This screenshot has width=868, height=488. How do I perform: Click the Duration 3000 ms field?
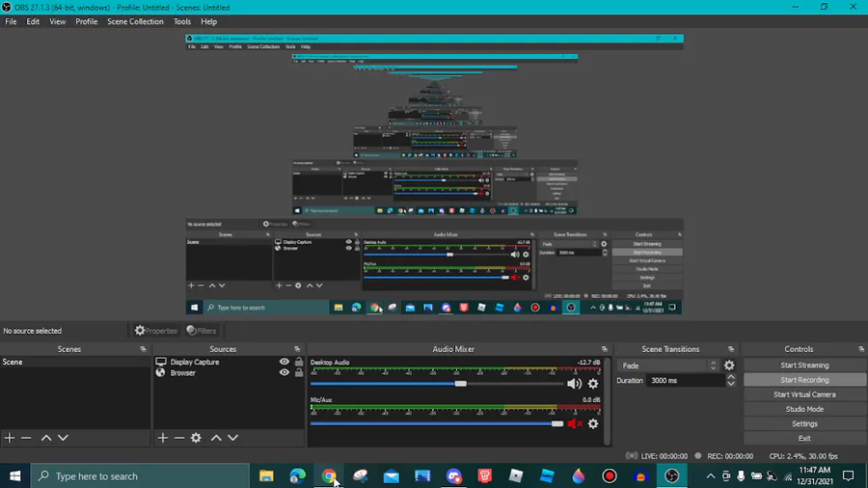pyautogui.click(x=686, y=381)
